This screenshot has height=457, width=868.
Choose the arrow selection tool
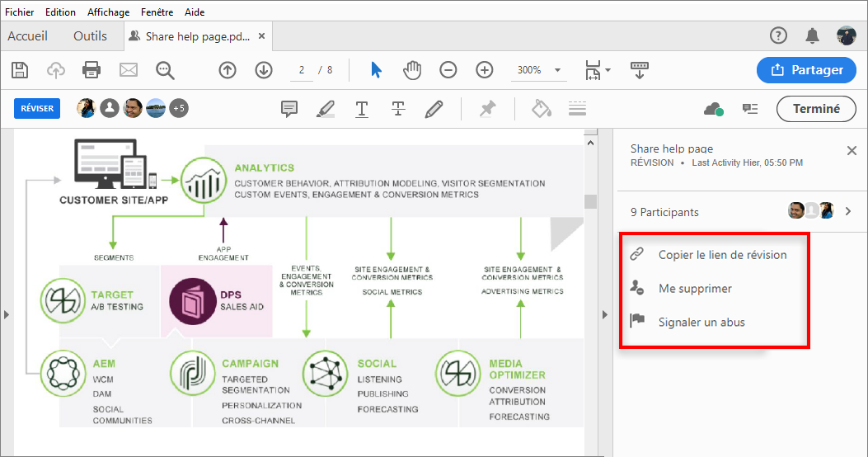[x=377, y=70]
